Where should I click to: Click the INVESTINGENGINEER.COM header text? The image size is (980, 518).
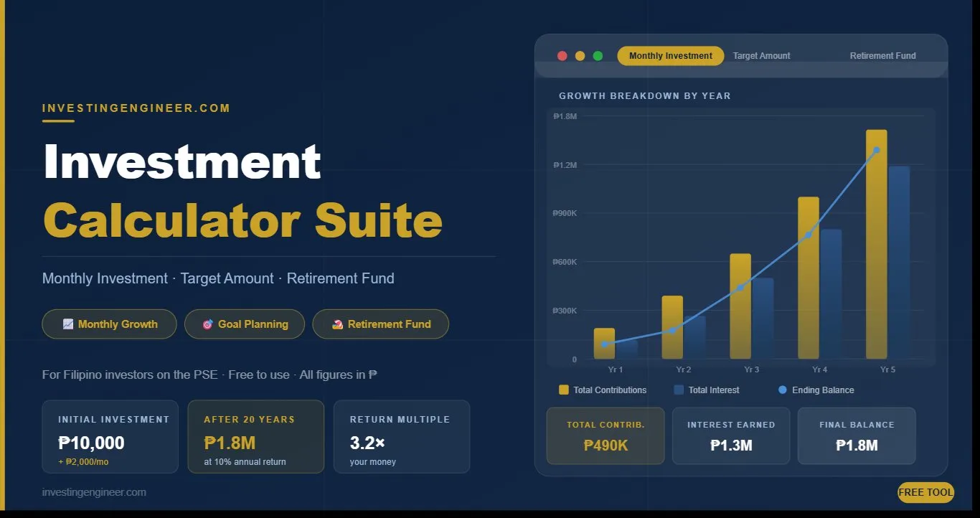pos(136,108)
